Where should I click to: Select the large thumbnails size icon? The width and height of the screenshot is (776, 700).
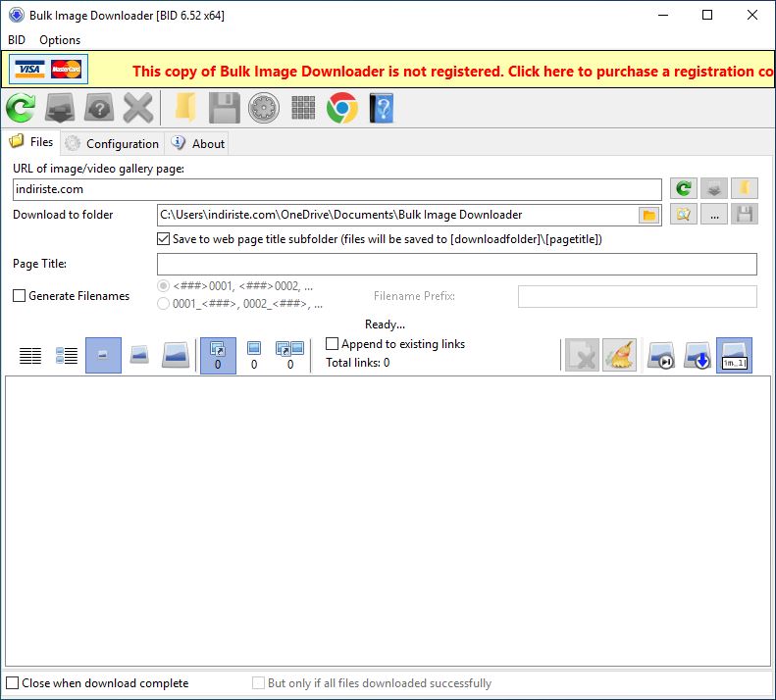point(176,355)
